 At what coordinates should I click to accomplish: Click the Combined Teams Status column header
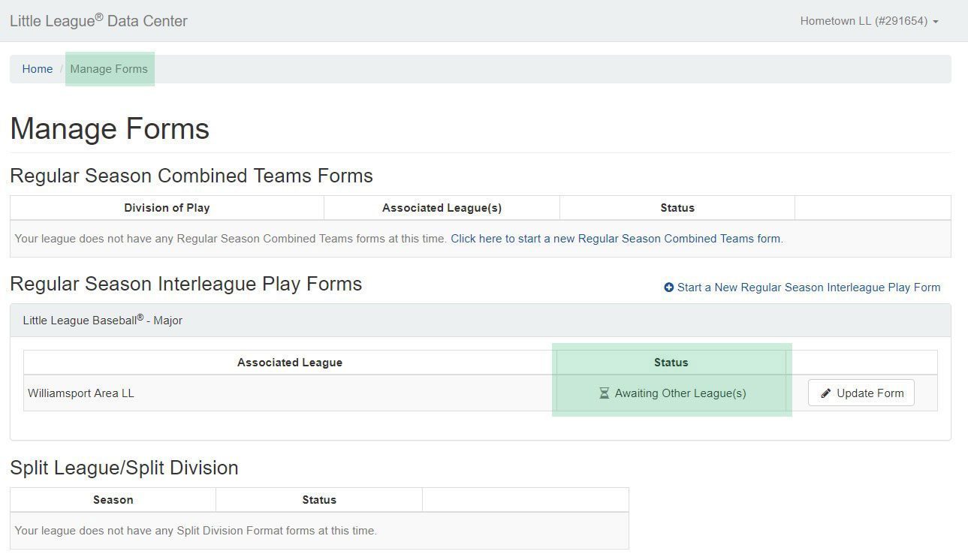(677, 208)
